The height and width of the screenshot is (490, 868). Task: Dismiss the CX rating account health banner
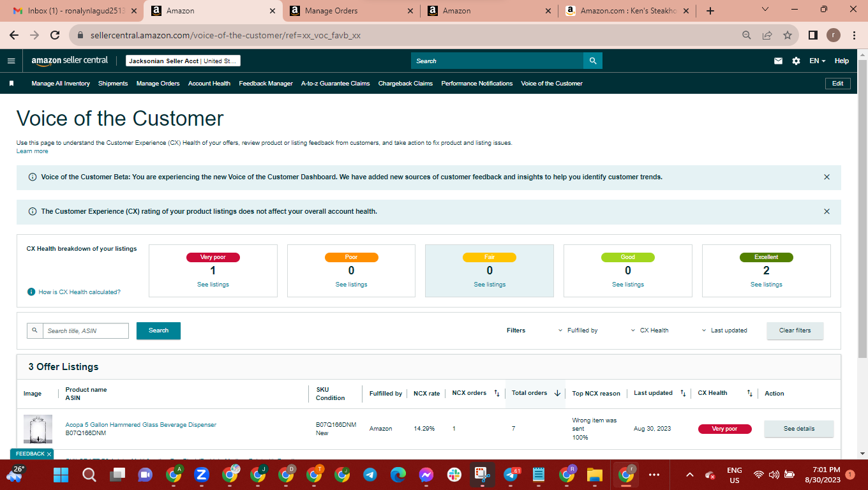827,211
